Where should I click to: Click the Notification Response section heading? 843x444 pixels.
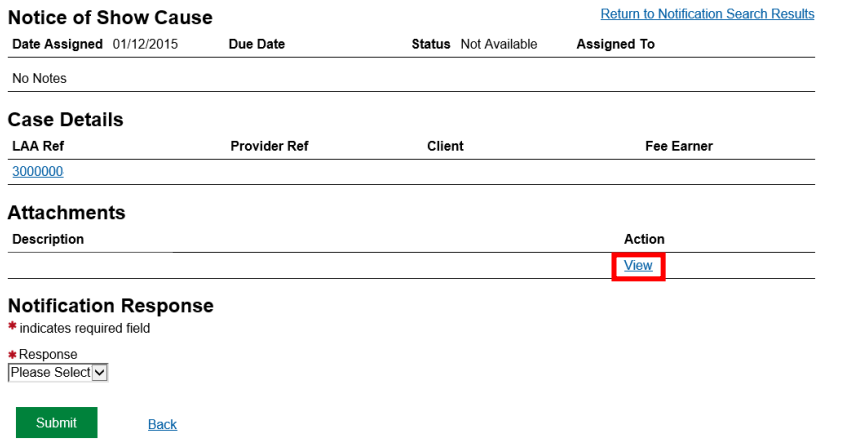pos(110,306)
